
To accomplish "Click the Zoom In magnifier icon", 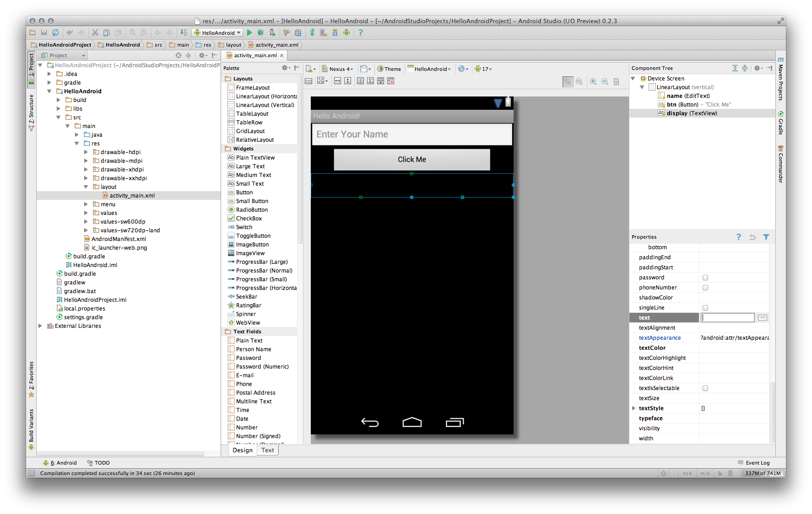I will point(593,81).
